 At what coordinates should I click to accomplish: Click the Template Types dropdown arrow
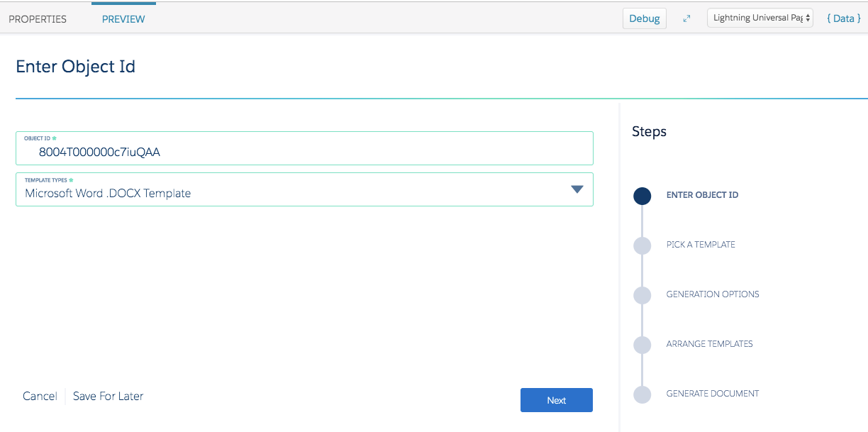tap(577, 189)
